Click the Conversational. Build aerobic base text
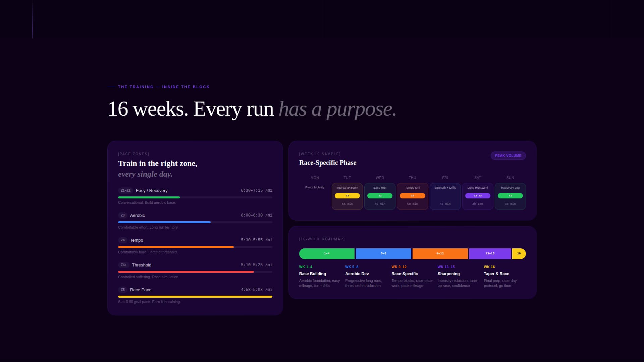Screen dimensions: 644x362 [x=147, y=202]
